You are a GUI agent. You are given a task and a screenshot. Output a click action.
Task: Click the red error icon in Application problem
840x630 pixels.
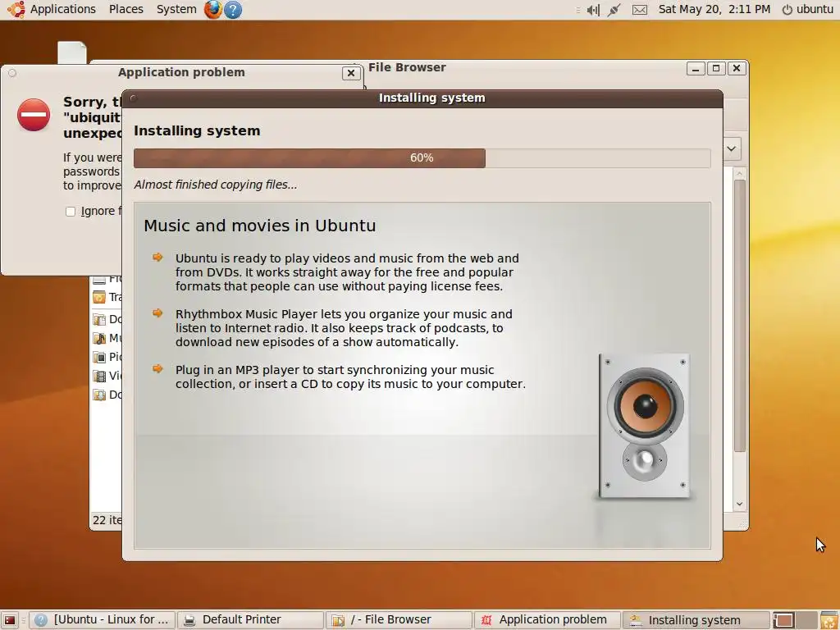point(34,115)
